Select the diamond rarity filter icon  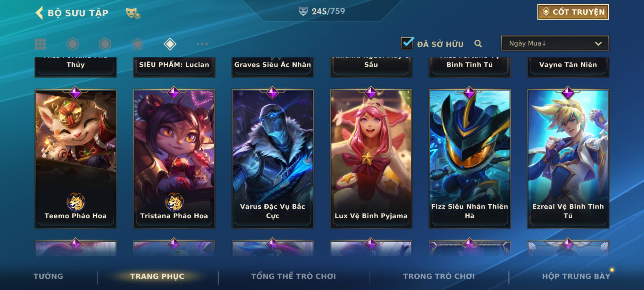pyautogui.click(x=170, y=44)
